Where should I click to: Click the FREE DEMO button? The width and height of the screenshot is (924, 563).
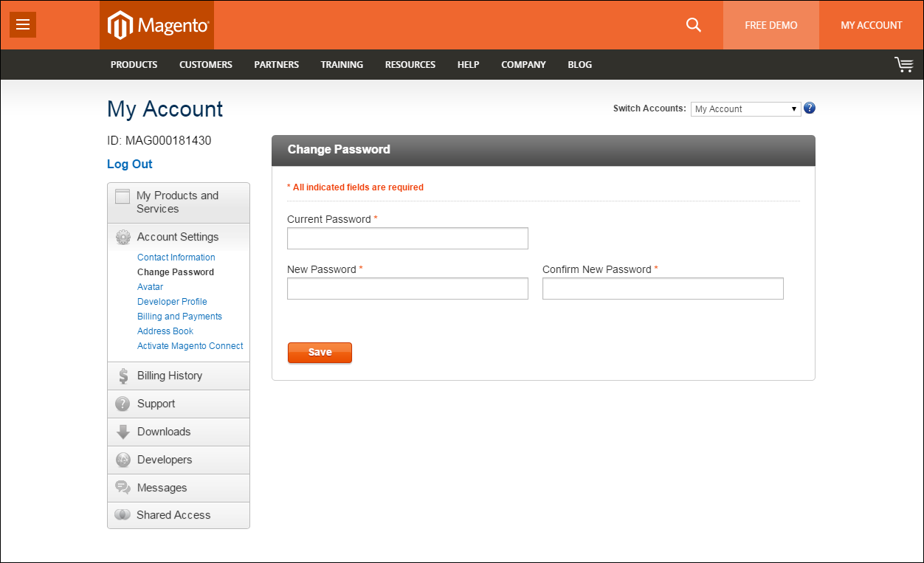pyautogui.click(x=771, y=25)
